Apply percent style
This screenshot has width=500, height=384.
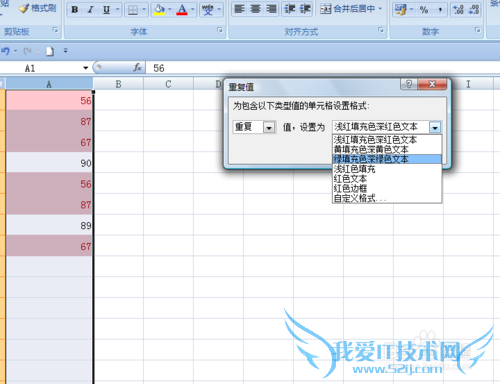point(424,10)
